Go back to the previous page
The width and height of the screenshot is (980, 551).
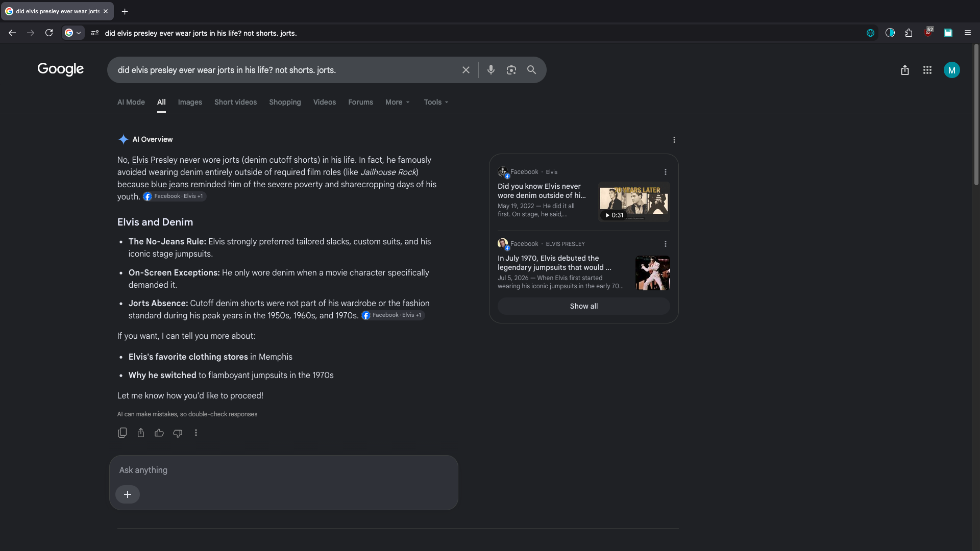point(12,33)
